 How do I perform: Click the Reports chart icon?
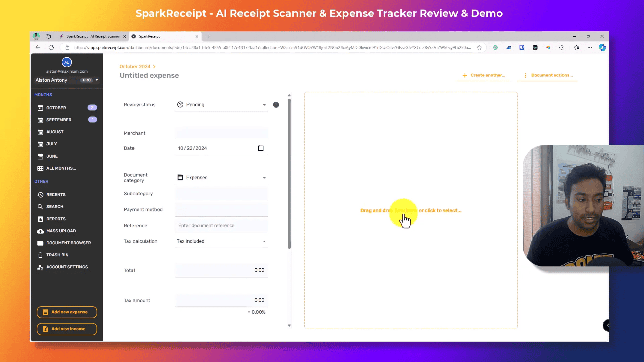[x=40, y=219]
